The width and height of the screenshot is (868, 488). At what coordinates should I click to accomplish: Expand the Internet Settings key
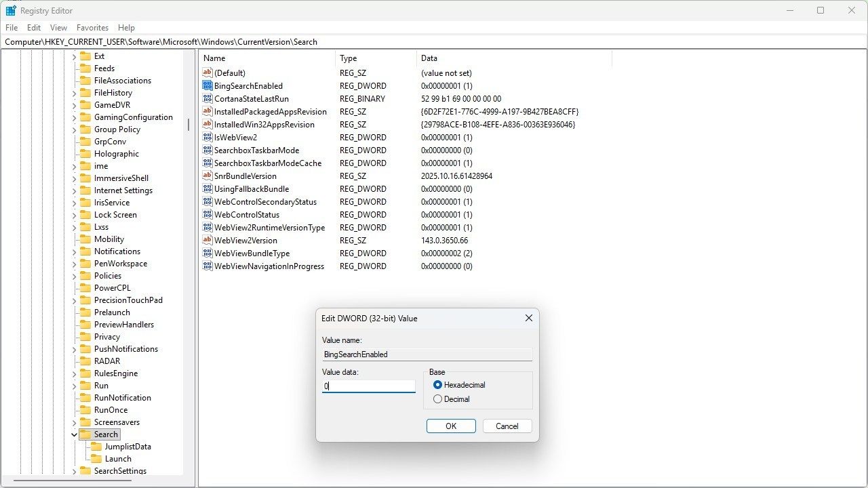(x=74, y=190)
